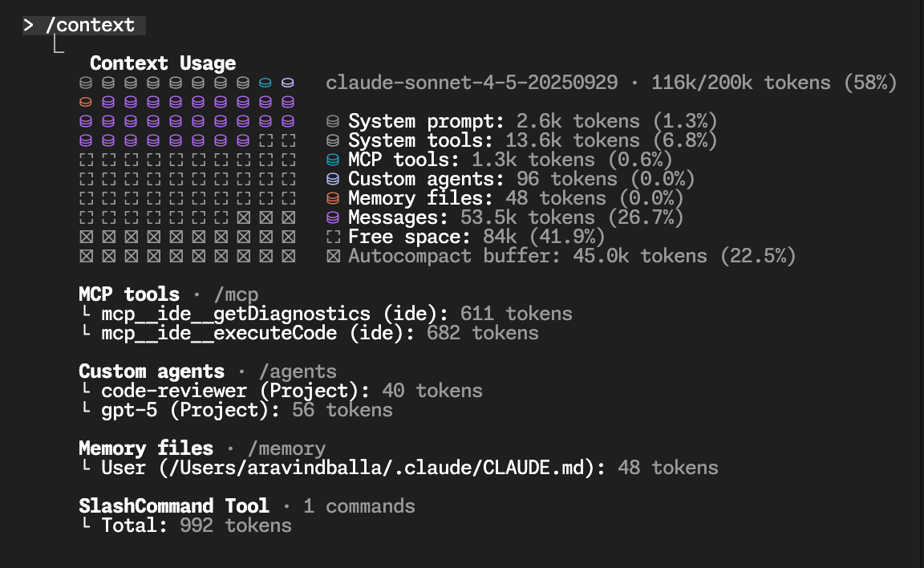Screen dimensions: 924x568
Task: Click the Memory files section heading
Action: (145, 448)
